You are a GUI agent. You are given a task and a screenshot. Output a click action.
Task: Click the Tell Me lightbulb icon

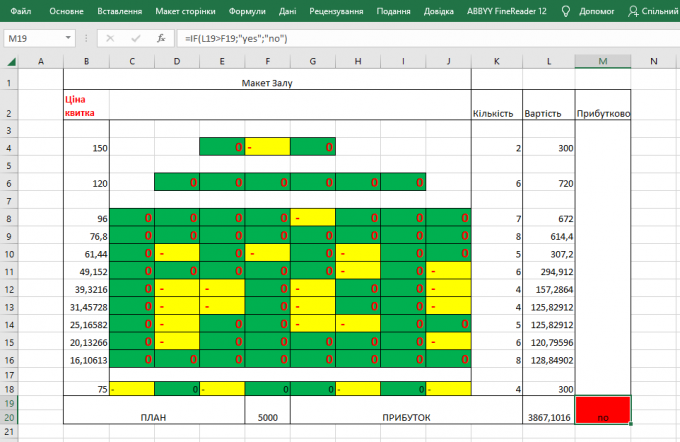tap(566, 11)
